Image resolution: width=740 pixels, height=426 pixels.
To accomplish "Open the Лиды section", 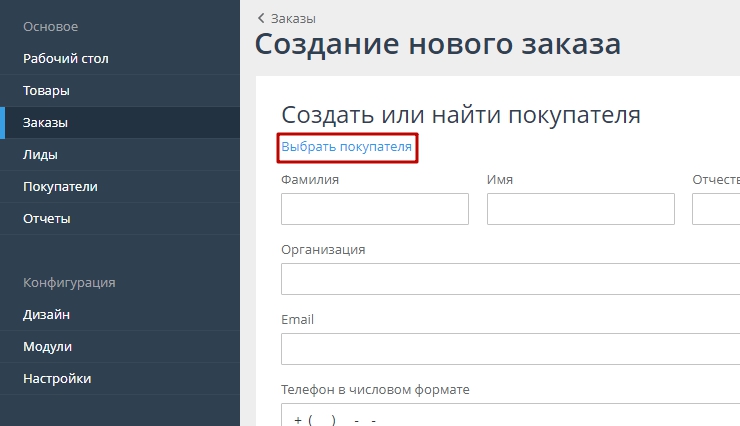I will click(x=40, y=155).
